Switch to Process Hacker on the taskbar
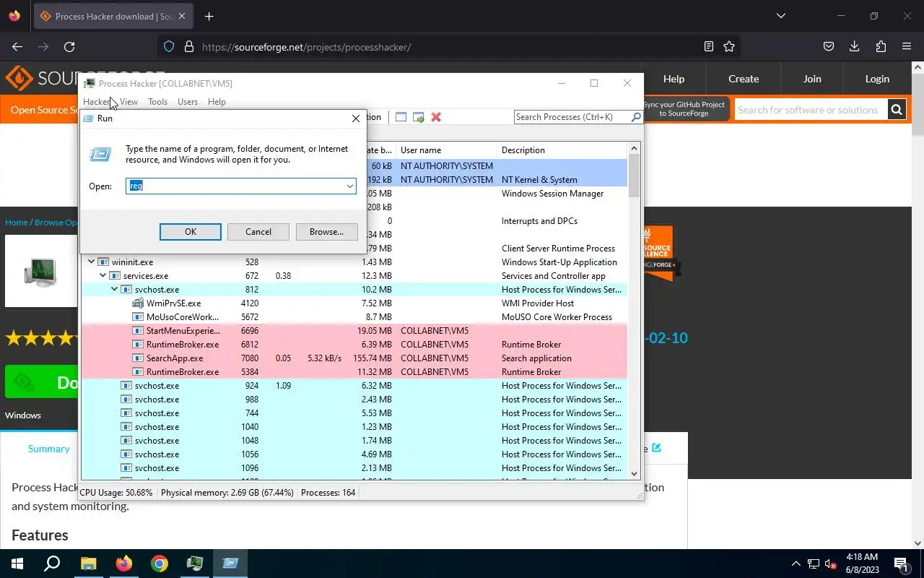 tap(195, 564)
